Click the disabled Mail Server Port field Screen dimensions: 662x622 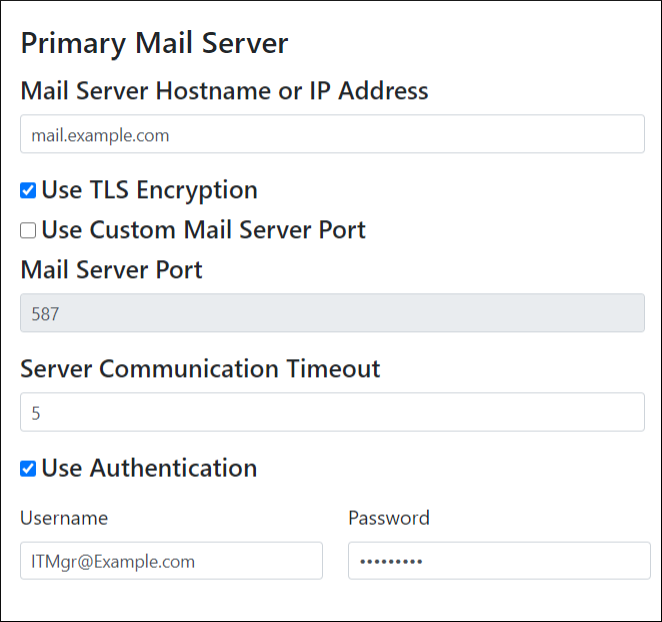pyautogui.click(x=332, y=313)
